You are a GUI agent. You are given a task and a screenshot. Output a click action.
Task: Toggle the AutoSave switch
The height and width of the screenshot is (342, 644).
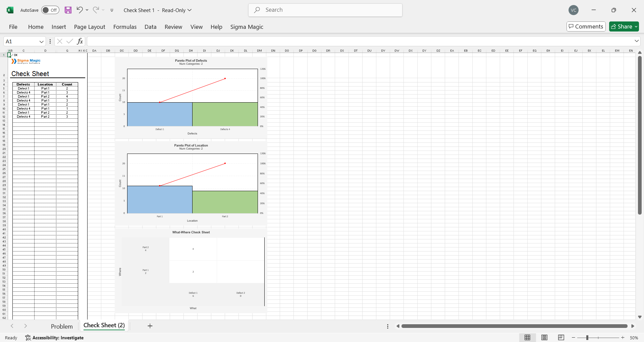pyautogui.click(x=50, y=10)
